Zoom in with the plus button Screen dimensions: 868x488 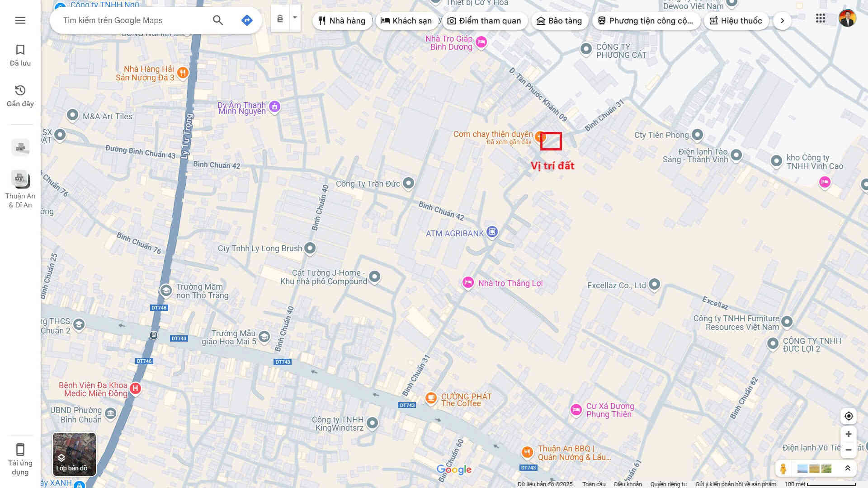849,434
